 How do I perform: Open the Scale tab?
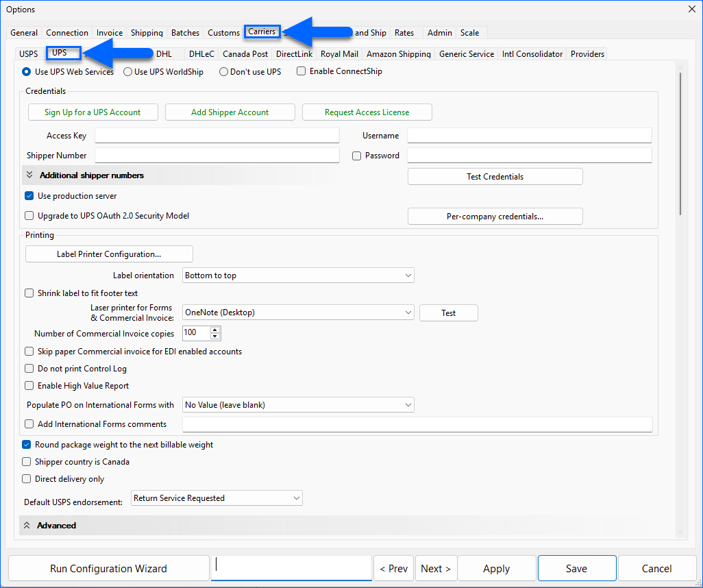pos(470,33)
